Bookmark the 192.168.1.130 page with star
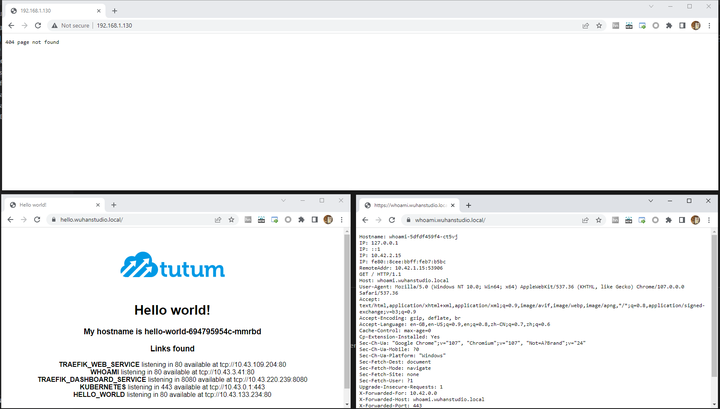Image resolution: width=720 pixels, height=409 pixels. pyautogui.click(x=599, y=26)
